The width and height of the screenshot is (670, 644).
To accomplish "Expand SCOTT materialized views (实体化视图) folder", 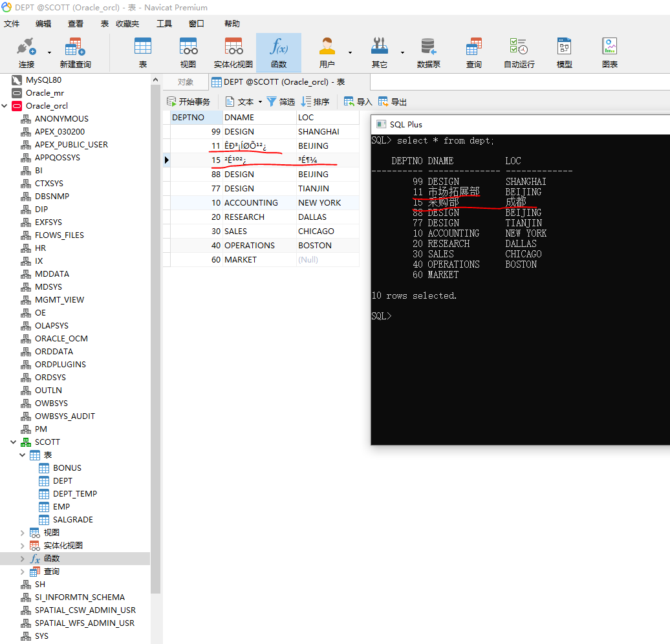I will 22,545.
